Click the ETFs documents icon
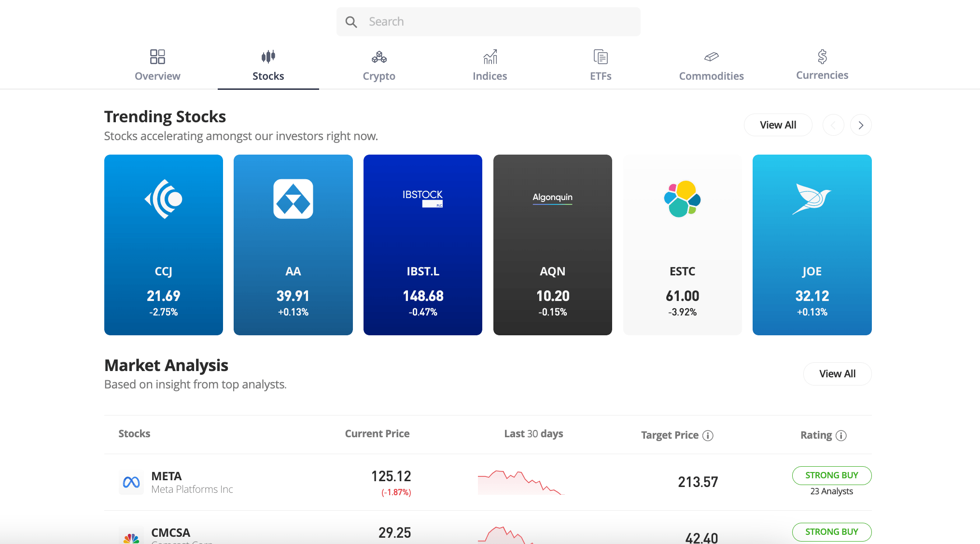This screenshot has height=544, width=980. 601,57
